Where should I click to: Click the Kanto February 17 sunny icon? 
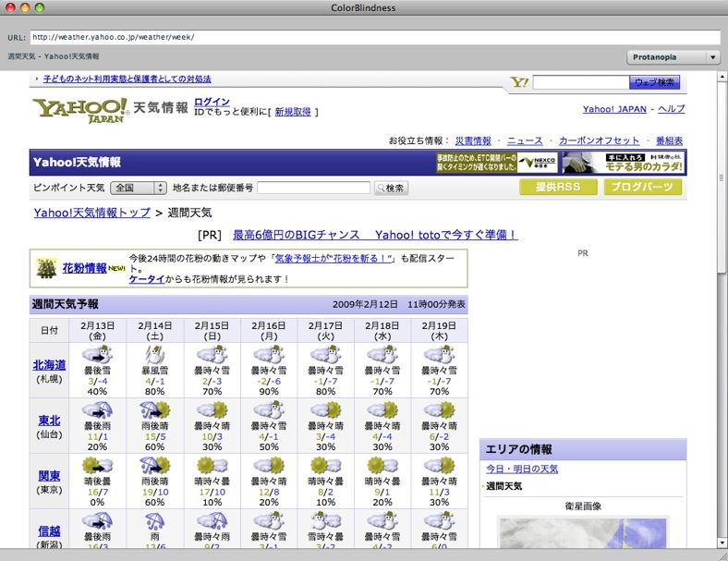[325, 465]
